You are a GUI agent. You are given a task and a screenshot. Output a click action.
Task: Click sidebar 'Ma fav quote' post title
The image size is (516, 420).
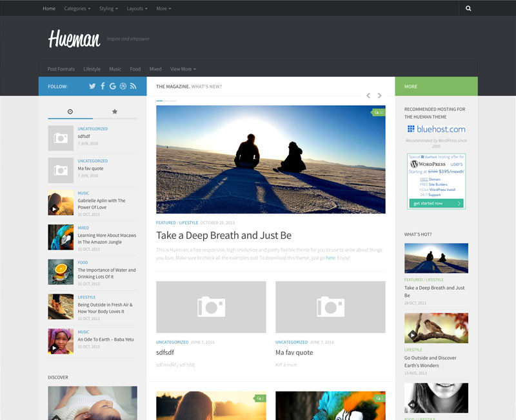(90, 168)
